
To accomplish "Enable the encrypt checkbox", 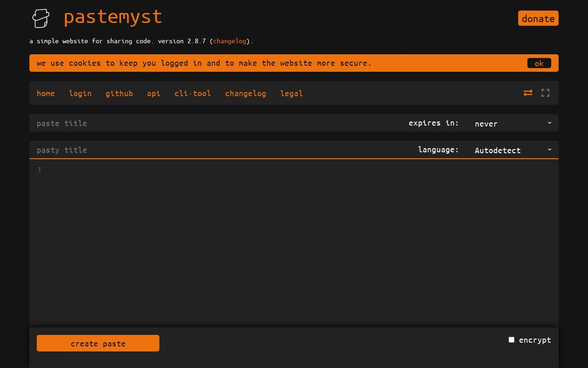I will (x=511, y=339).
